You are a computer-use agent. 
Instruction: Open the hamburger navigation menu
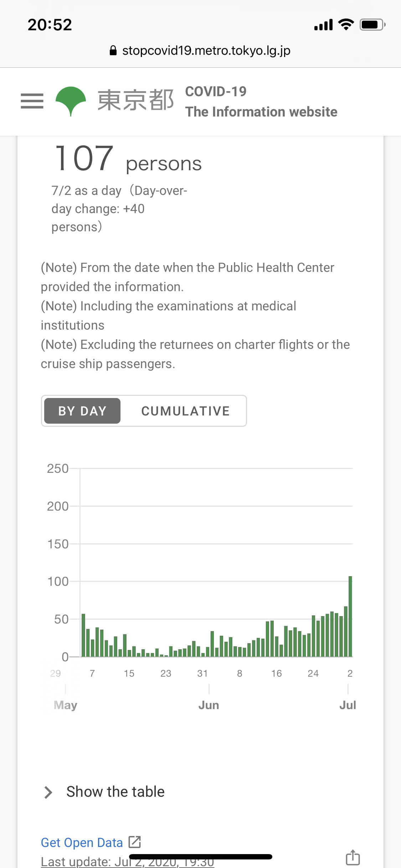(32, 101)
